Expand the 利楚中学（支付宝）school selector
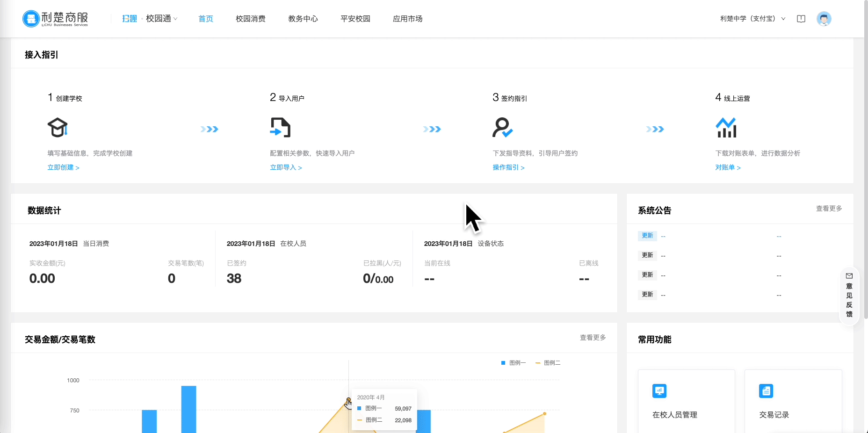Viewport: 868px width, 433px height. click(753, 19)
